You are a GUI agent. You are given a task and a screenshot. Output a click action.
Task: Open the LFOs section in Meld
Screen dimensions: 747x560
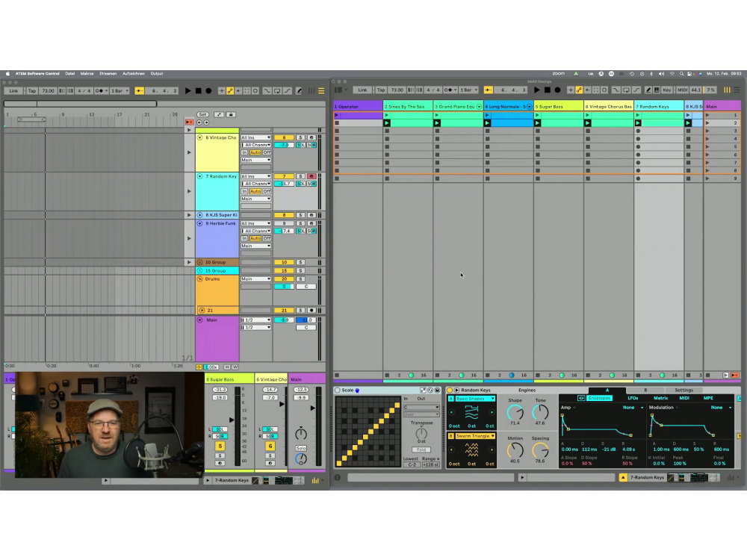[632, 398]
